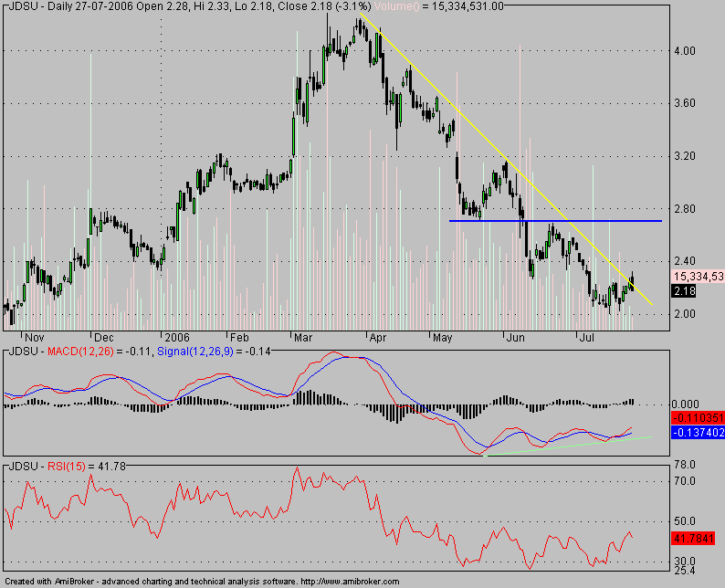725x588 pixels.
Task: Click the Signal(12,26,9) label
Action: (x=195, y=352)
